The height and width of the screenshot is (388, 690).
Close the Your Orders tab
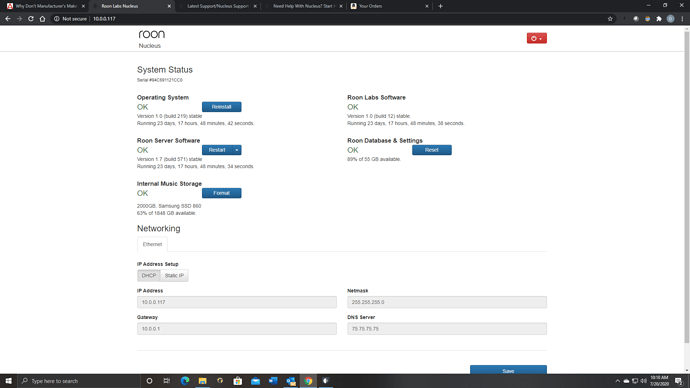click(x=426, y=6)
